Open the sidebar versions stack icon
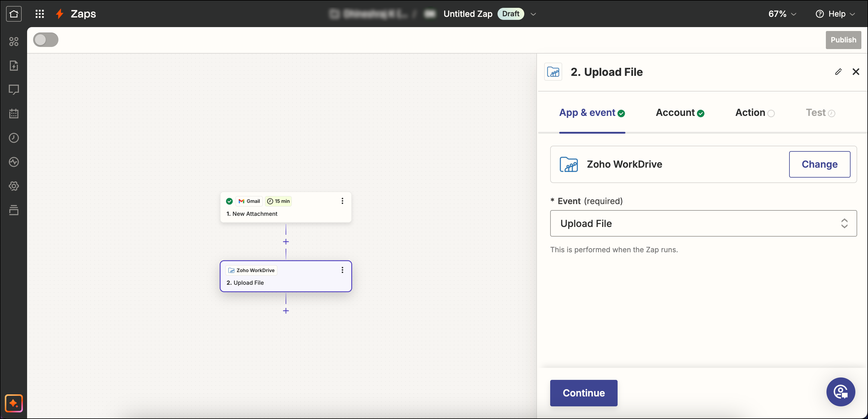Image resolution: width=868 pixels, height=419 pixels. pos(14,210)
